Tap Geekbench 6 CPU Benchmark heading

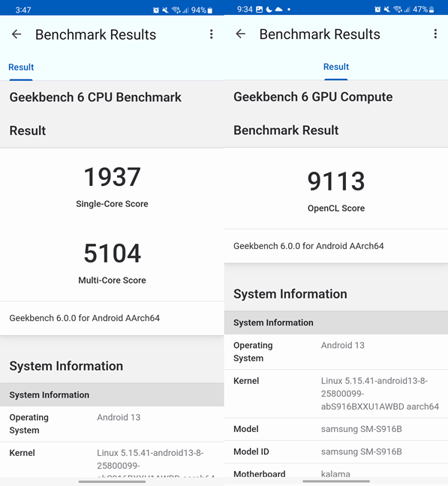pyautogui.click(x=95, y=97)
